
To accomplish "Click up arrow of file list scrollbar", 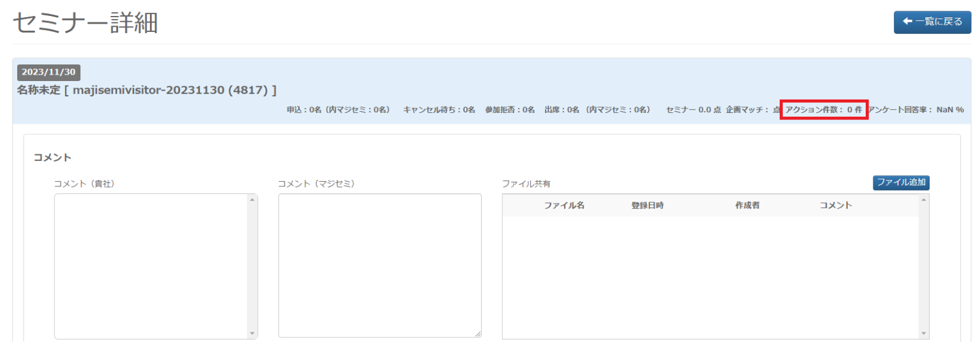I will 923,200.
